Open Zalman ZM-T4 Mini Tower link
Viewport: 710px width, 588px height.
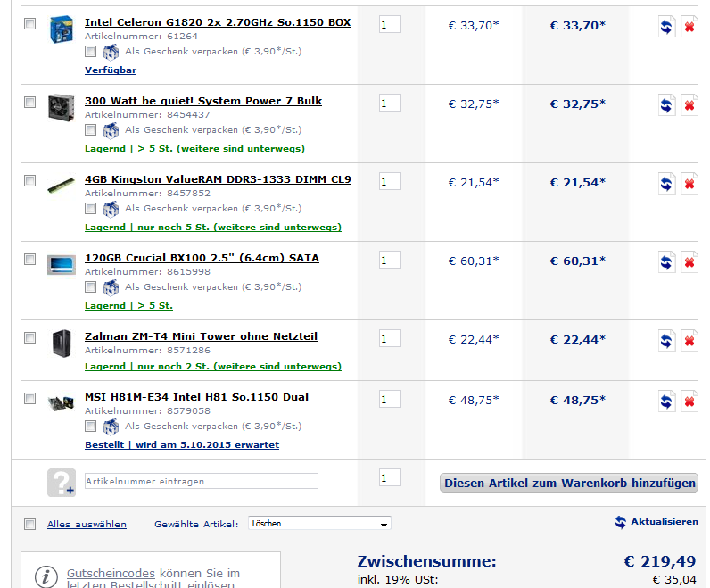pyautogui.click(x=201, y=336)
